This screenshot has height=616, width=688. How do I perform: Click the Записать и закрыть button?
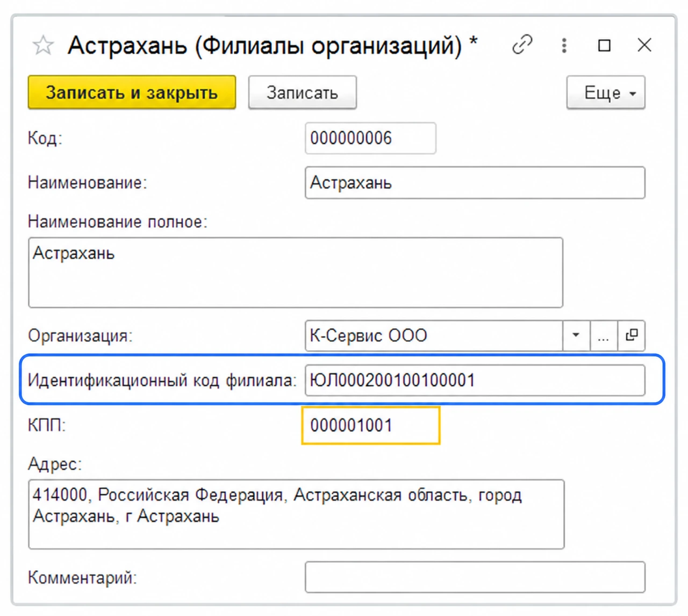(132, 92)
